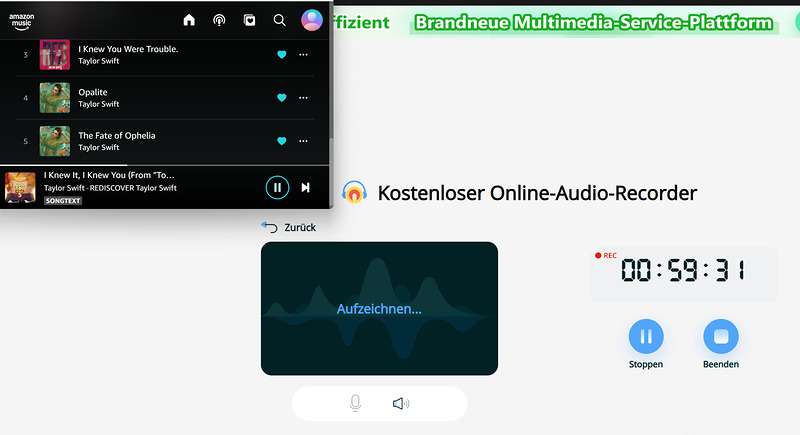The image size is (800, 435).
Task: Open now playing album art thumbnail
Action: click(x=20, y=187)
